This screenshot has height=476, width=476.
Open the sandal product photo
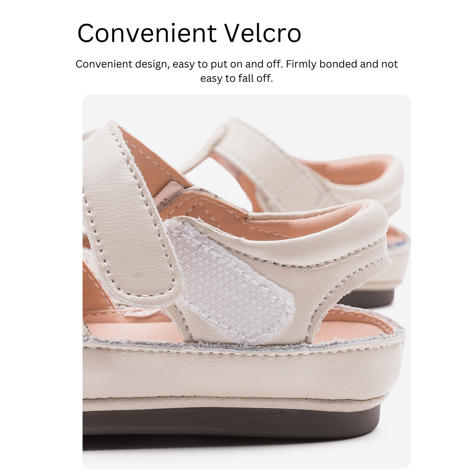(x=246, y=281)
